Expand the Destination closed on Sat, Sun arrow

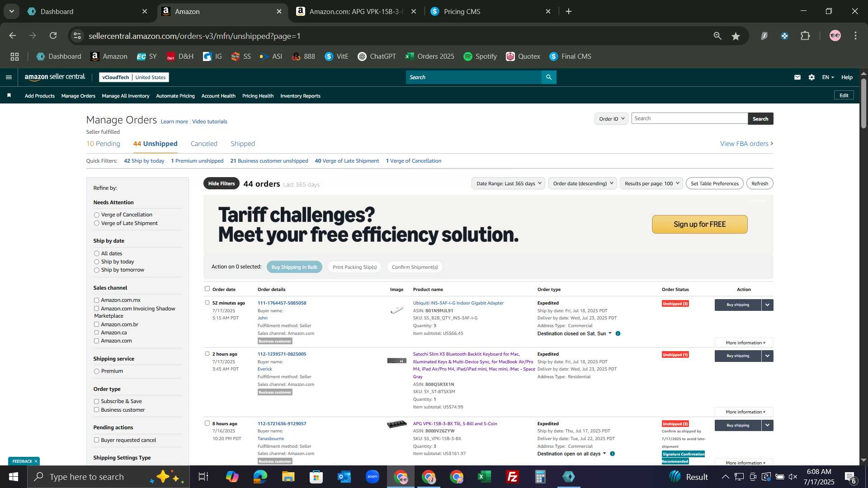tap(610, 333)
